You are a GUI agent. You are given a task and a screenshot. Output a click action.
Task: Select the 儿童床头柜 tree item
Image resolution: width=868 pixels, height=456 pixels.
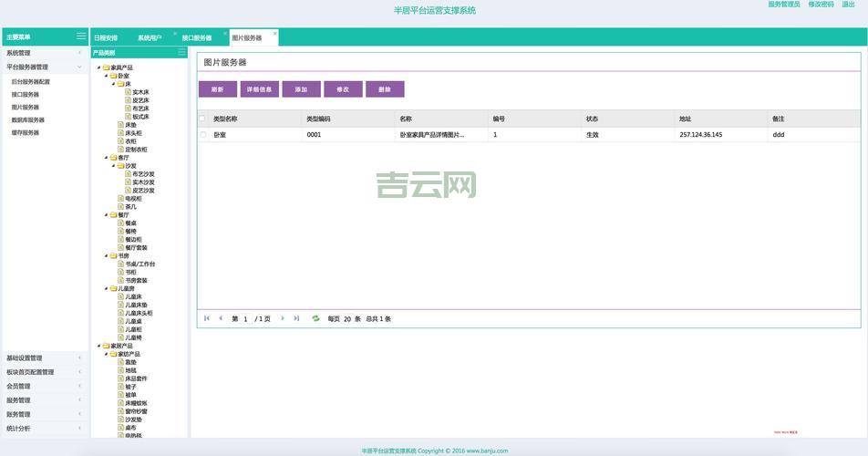(139, 313)
